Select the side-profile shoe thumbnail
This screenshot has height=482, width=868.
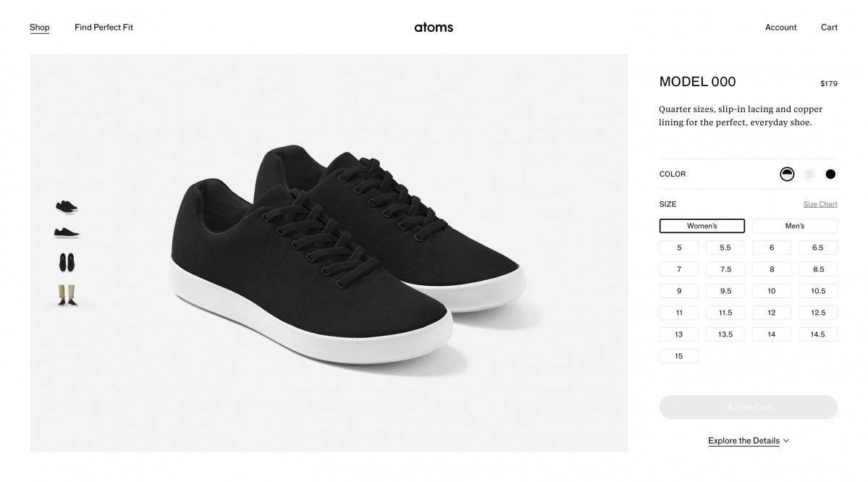(x=67, y=233)
